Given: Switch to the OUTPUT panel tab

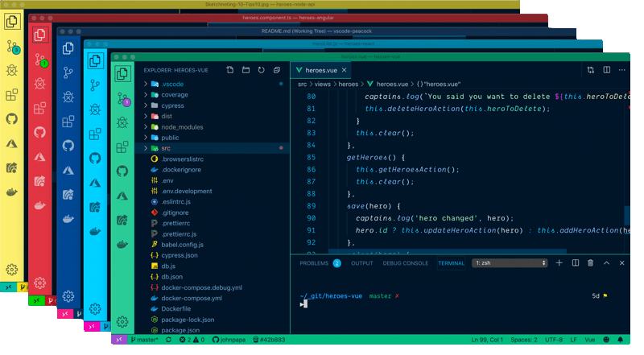Looking at the screenshot, I should pyautogui.click(x=361, y=263).
